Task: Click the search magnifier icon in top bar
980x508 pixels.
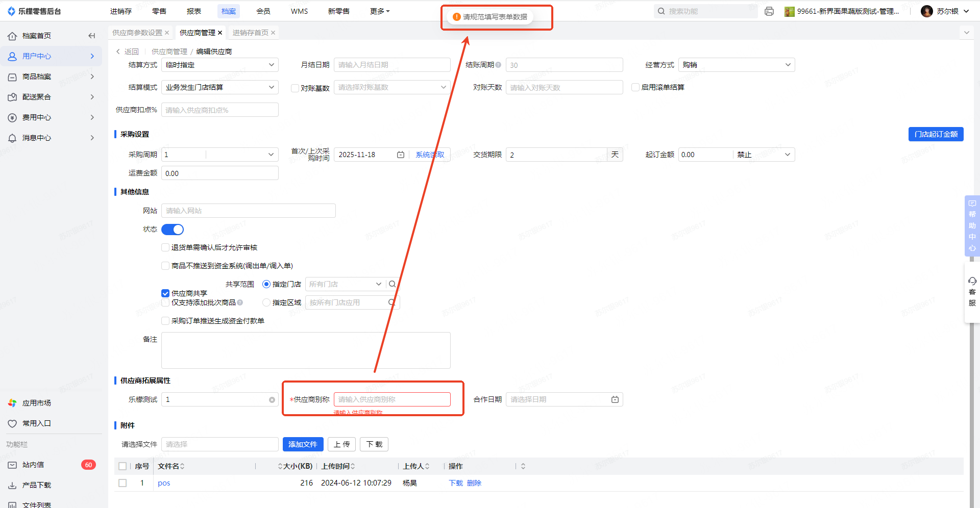Action: point(661,11)
